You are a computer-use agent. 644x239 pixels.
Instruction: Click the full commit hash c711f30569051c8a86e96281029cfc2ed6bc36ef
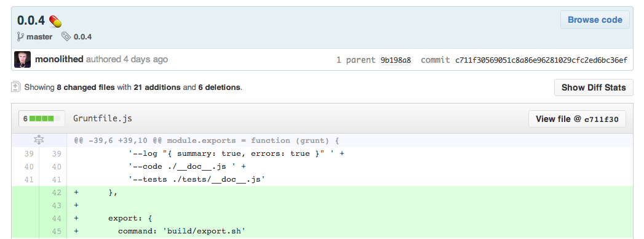[541, 60]
